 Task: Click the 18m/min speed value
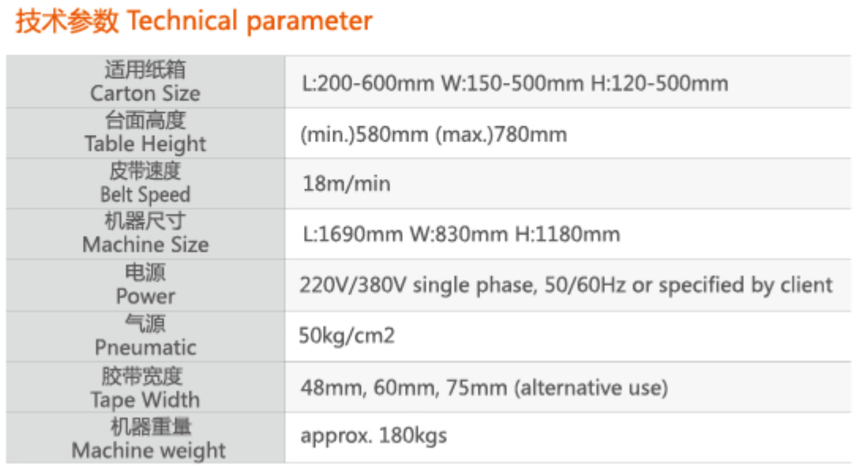(346, 184)
